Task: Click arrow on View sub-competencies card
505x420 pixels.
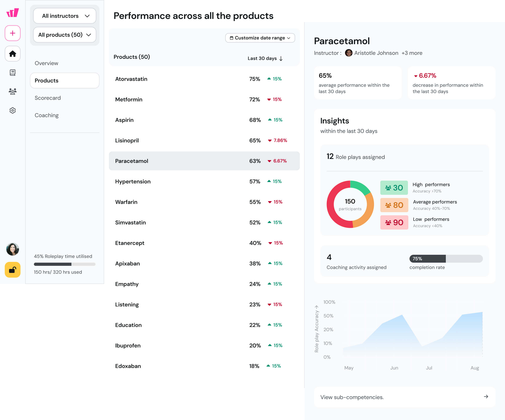Action: pos(486,397)
